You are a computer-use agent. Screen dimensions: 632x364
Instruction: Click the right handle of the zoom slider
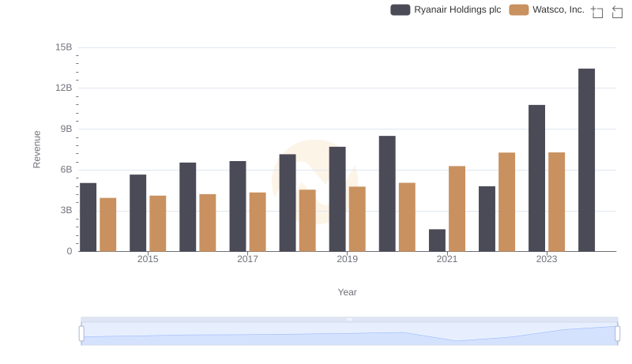tap(618, 333)
